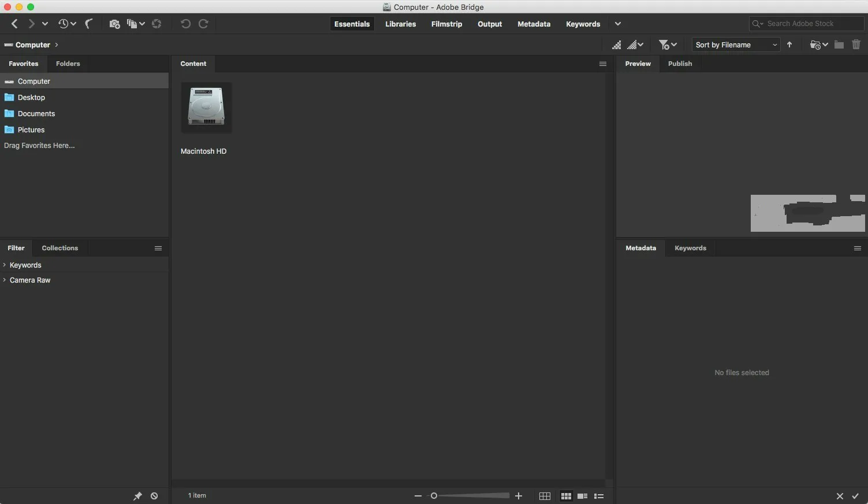Open Camera Raw via the aperture icon

point(157,24)
